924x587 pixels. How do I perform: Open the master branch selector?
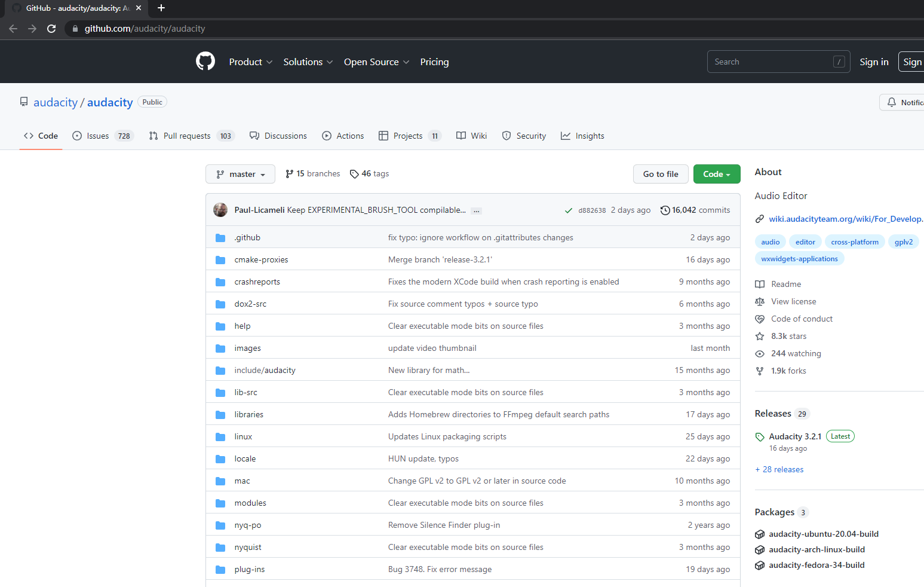tap(240, 174)
